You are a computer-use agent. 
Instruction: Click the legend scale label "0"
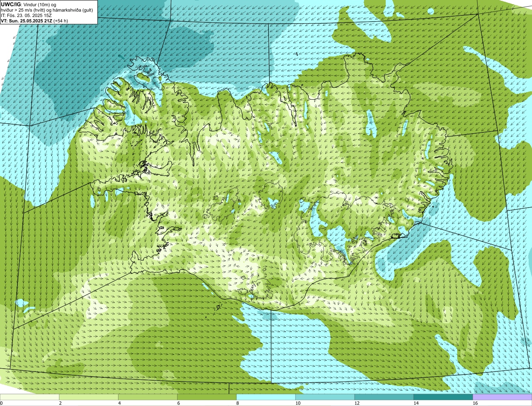[1, 403]
